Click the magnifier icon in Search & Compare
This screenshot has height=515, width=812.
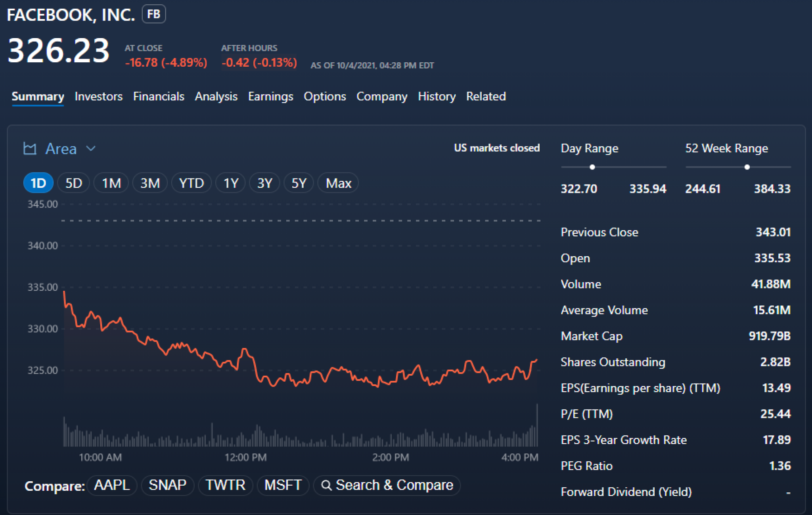pyautogui.click(x=326, y=485)
